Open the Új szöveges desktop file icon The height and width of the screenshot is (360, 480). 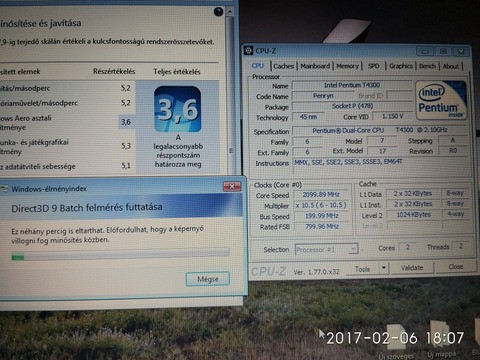tap(396, 342)
